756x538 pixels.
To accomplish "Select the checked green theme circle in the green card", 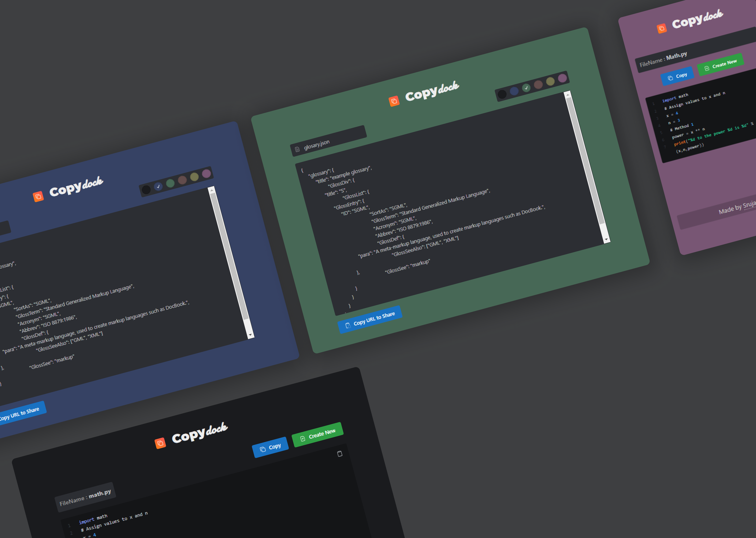I will pyautogui.click(x=526, y=88).
